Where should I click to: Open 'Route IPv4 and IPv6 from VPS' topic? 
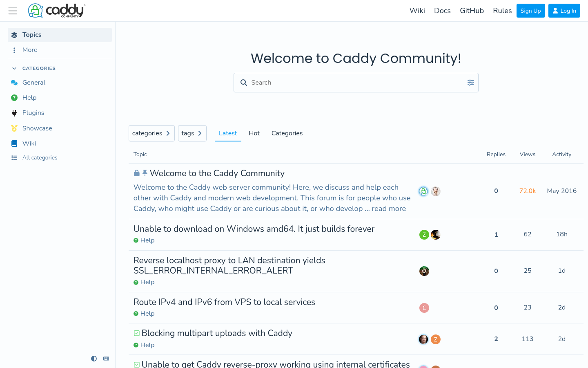tap(224, 302)
